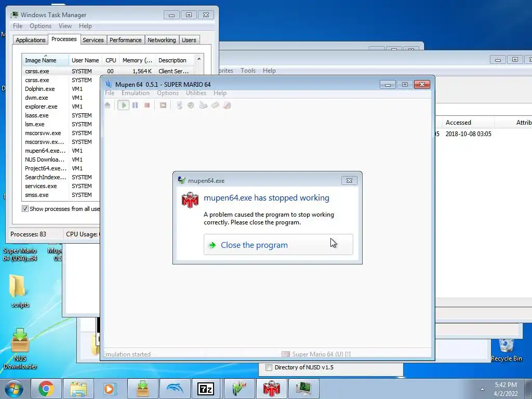Image resolution: width=532 pixels, height=399 pixels.
Task: Open Task Manager File menu
Action: (x=18, y=26)
